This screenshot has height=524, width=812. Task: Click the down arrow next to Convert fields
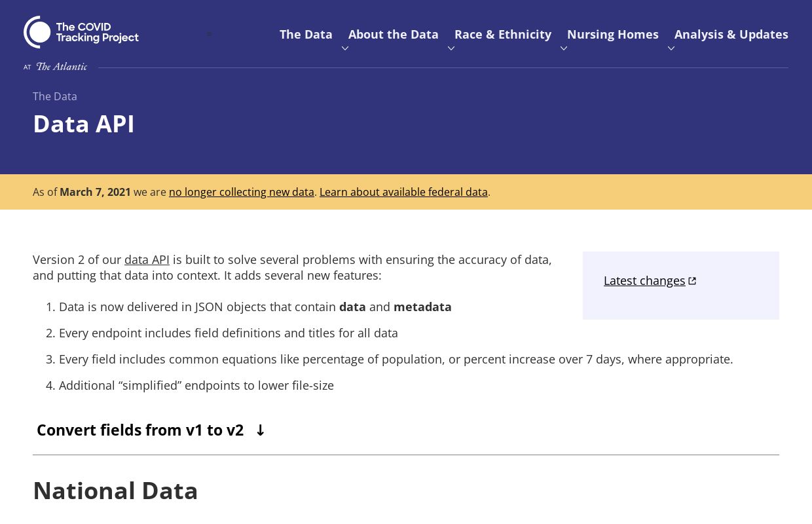click(x=260, y=430)
